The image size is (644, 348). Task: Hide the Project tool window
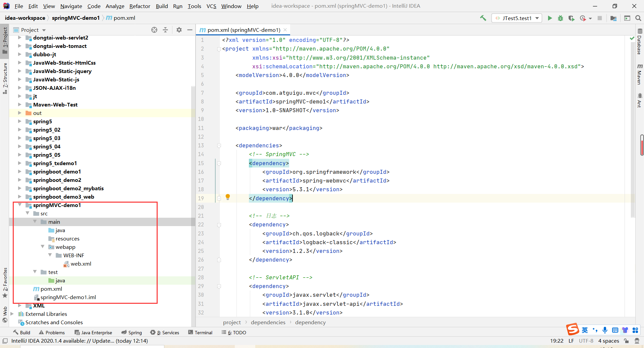pyautogui.click(x=190, y=30)
